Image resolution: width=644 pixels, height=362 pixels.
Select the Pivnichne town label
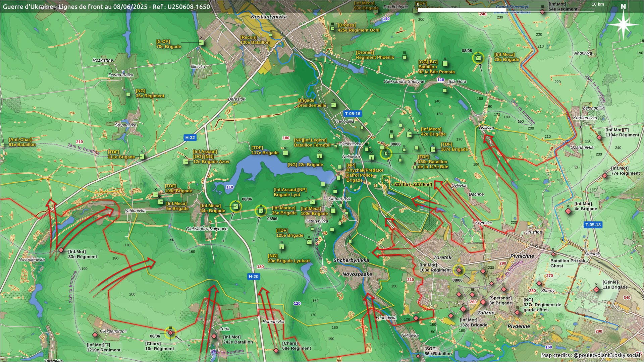(x=522, y=256)
